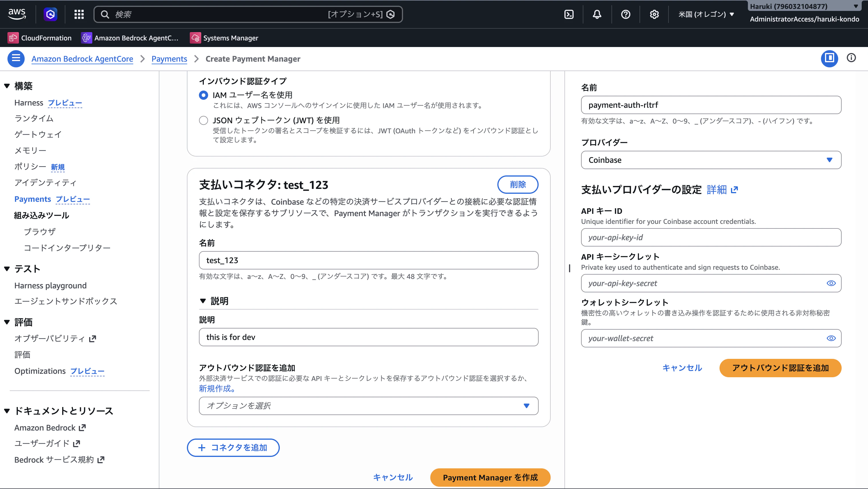Go to ポリシー in the sidebar
Screen dimensions: 868x489
tap(30, 167)
